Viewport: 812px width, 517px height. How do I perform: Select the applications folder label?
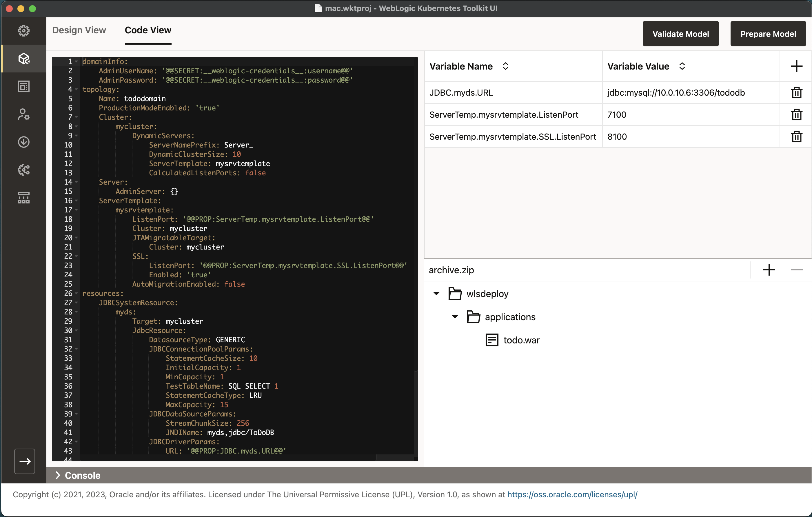[x=510, y=317]
